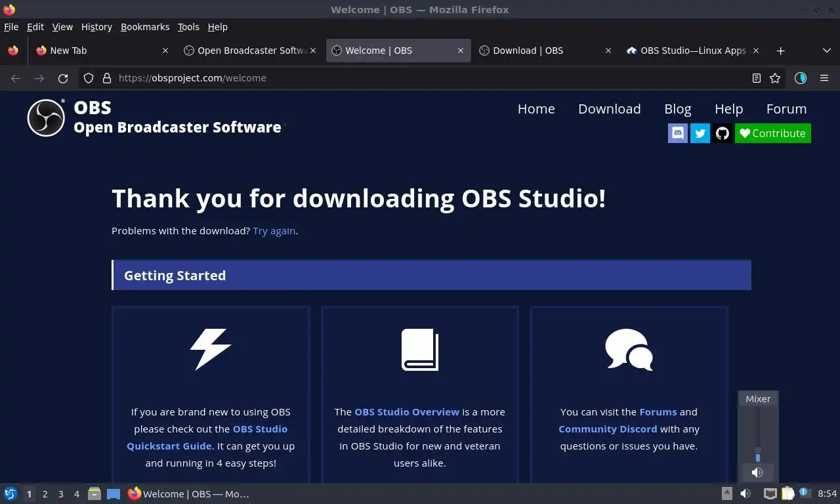Viewport: 840px width, 504px height.
Task: Open the History menu
Action: coord(96,27)
